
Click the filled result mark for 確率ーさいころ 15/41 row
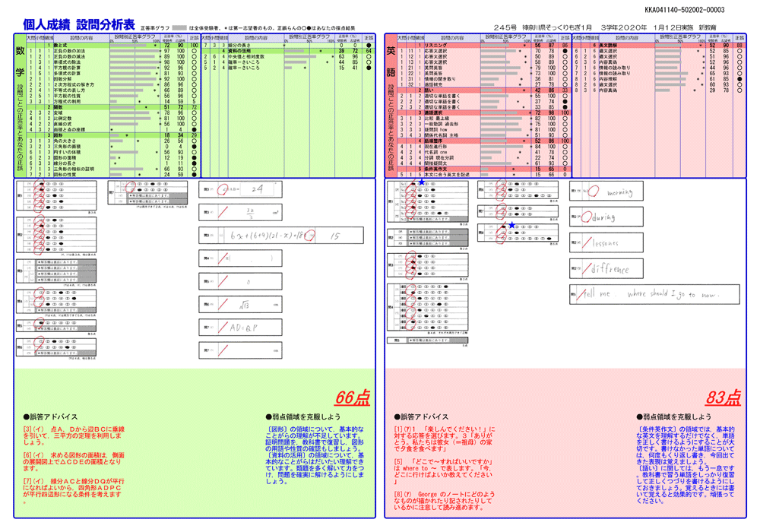(369, 68)
